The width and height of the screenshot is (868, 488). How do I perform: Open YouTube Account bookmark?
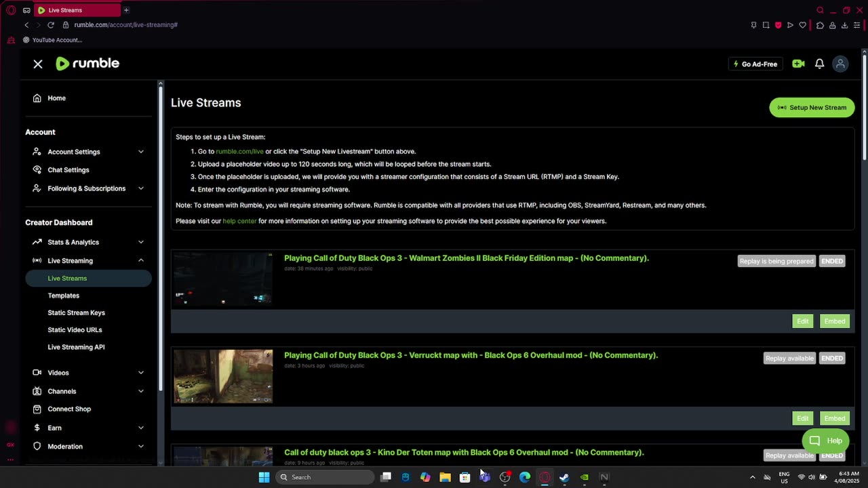pyautogui.click(x=53, y=40)
